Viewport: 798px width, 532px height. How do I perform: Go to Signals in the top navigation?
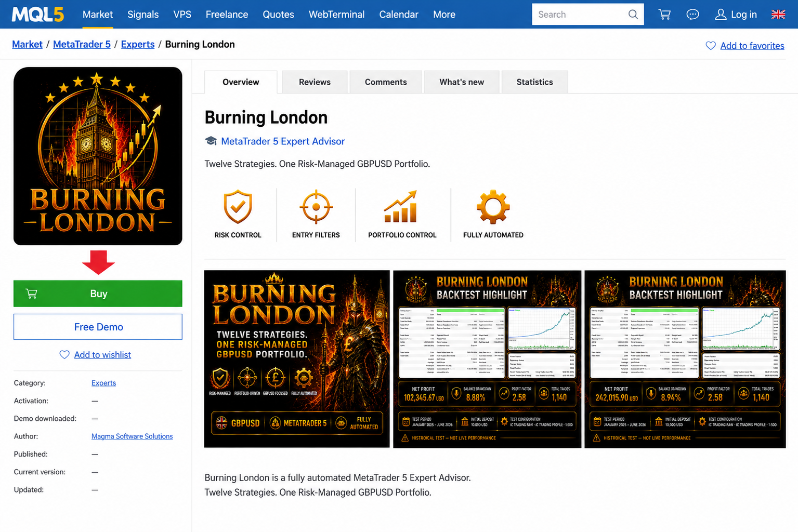(x=143, y=15)
